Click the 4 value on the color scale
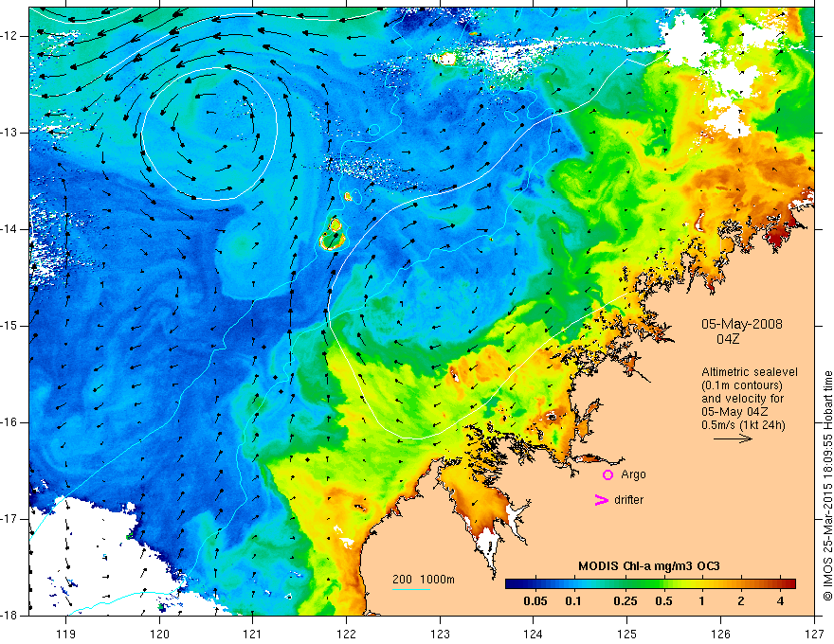834x644 pixels. 780,601
